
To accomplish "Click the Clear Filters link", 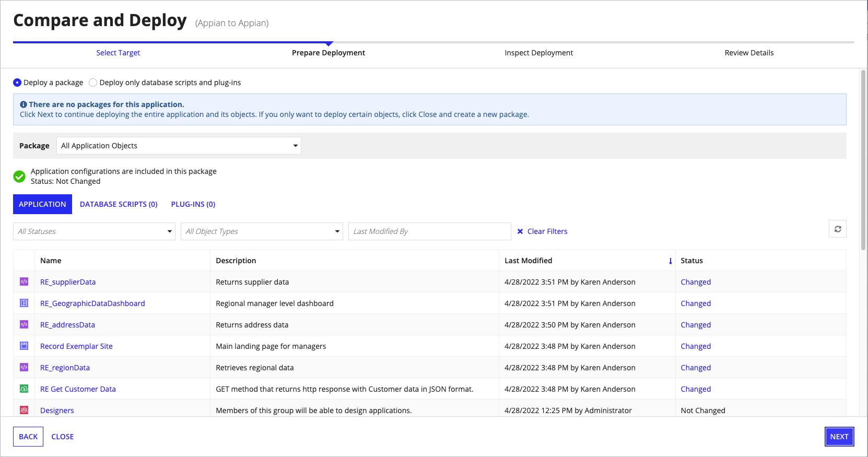I will click(547, 231).
